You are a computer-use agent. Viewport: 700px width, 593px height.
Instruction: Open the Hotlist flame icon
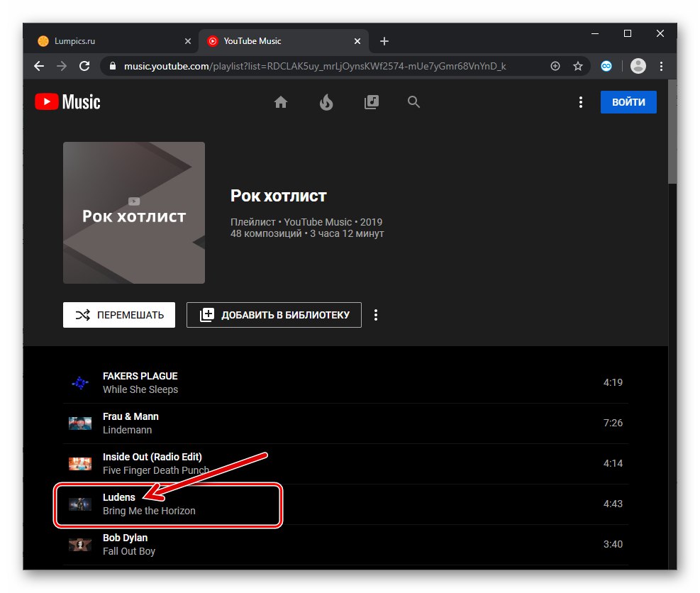[x=326, y=102]
